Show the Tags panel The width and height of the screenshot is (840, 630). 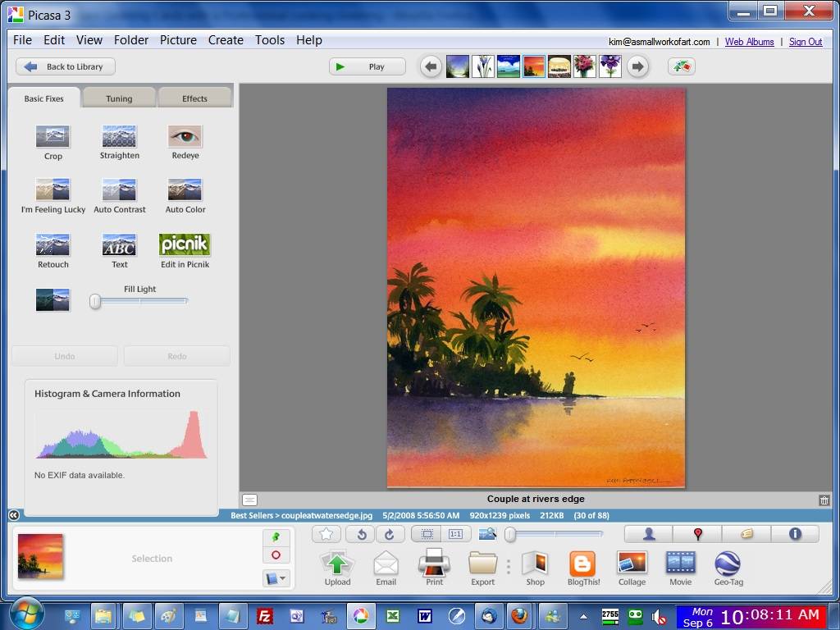tap(746, 534)
